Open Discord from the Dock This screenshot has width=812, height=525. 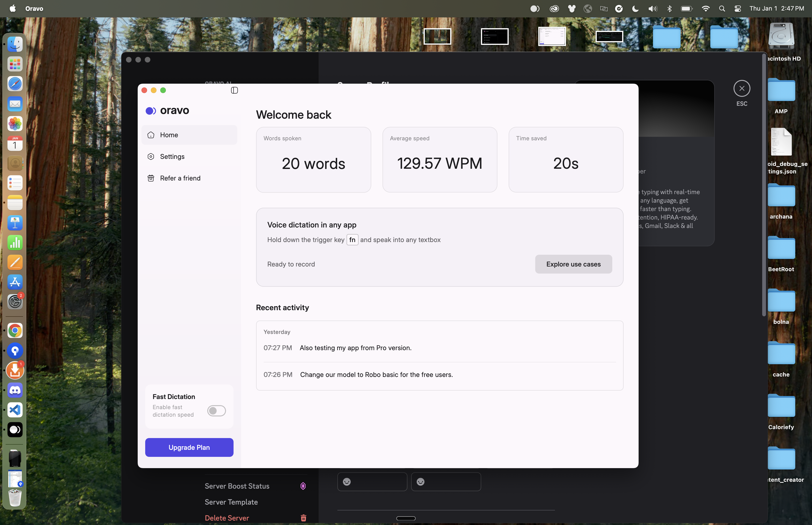[x=15, y=390]
